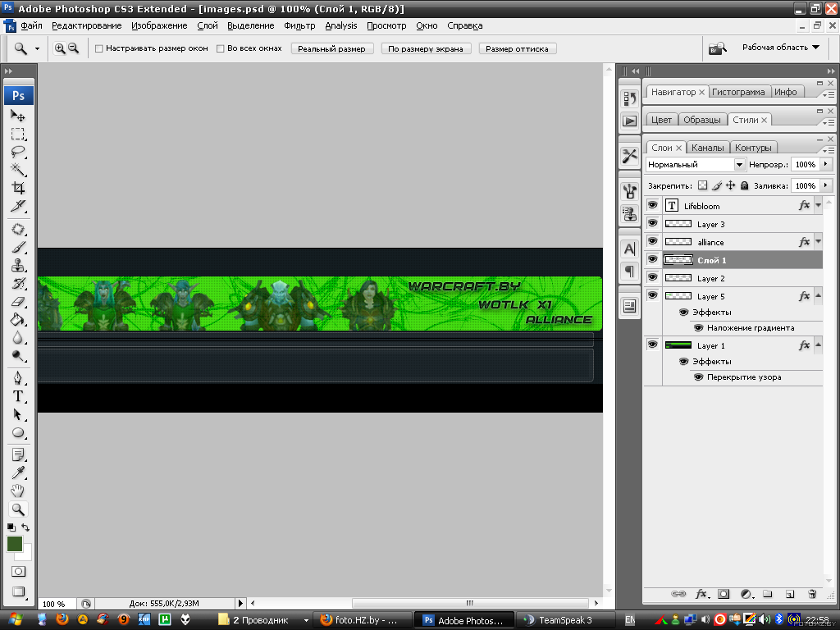Select the Eyedropper tool
The image size is (840, 630).
pyautogui.click(x=18, y=473)
